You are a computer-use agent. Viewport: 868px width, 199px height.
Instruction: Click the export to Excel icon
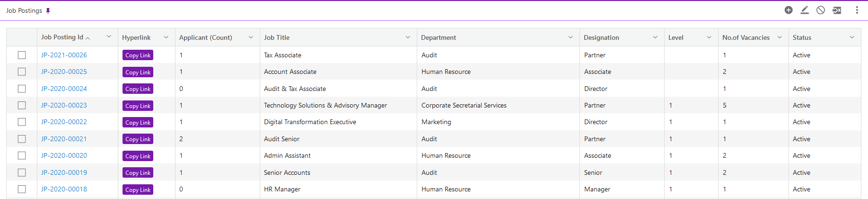(x=837, y=10)
